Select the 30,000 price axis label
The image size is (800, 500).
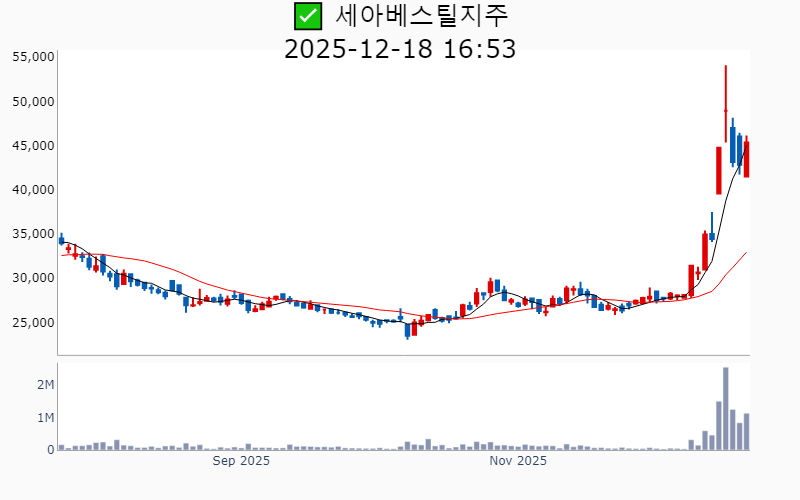[x=33, y=278]
